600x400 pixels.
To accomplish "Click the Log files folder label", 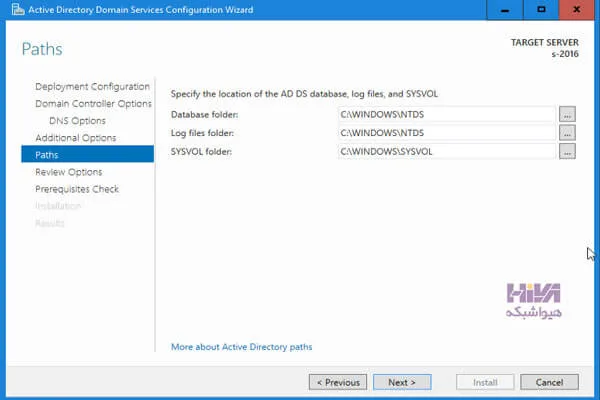I will point(202,133).
